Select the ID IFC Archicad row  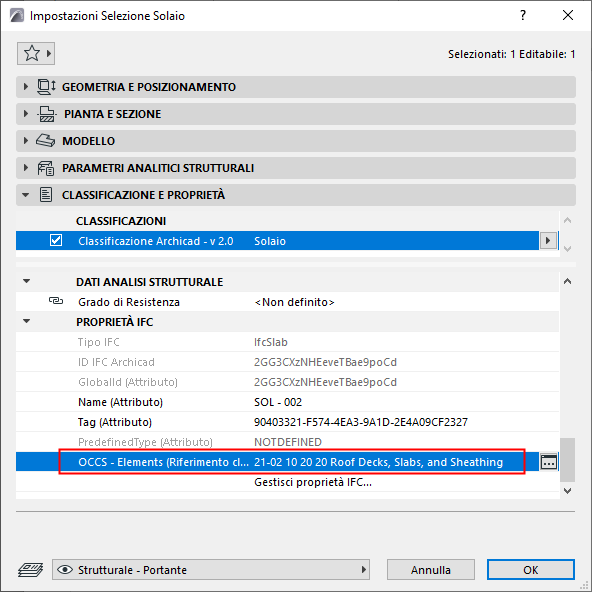click(x=287, y=362)
